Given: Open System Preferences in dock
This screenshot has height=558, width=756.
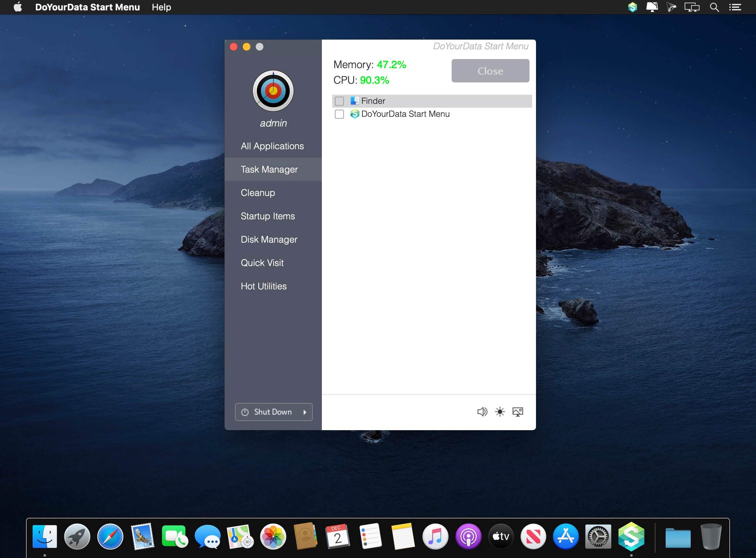Looking at the screenshot, I should tap(598, 536).
